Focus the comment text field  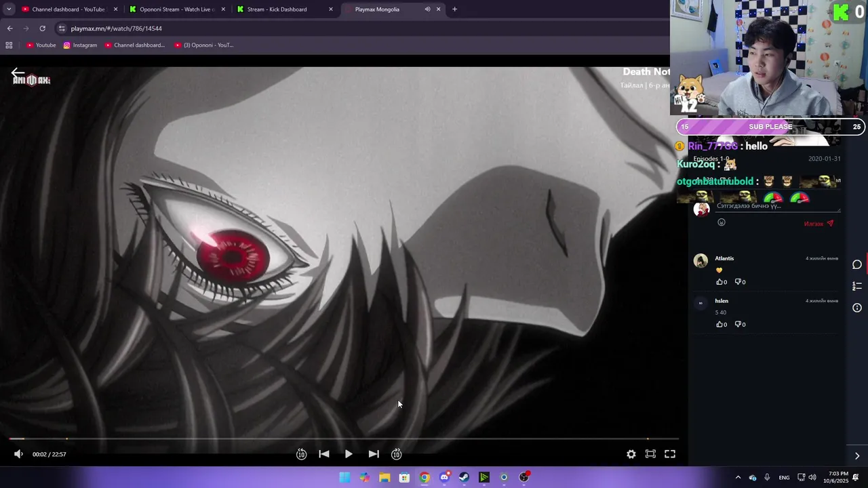pyautogui.click(x=777, y=206)
